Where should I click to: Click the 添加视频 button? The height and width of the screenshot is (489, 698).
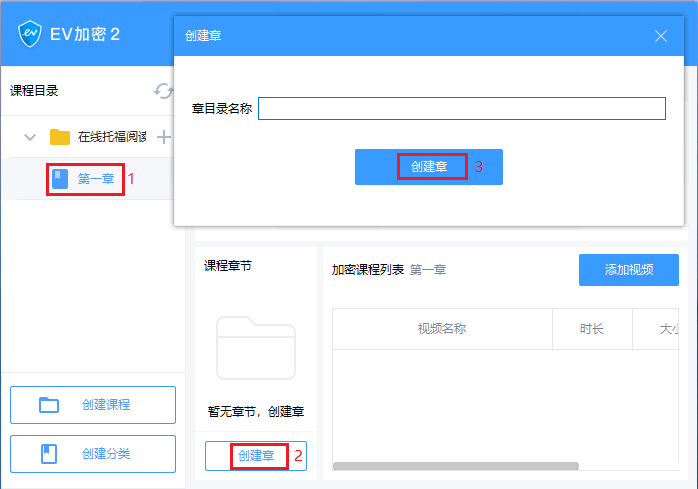[629, 269]
